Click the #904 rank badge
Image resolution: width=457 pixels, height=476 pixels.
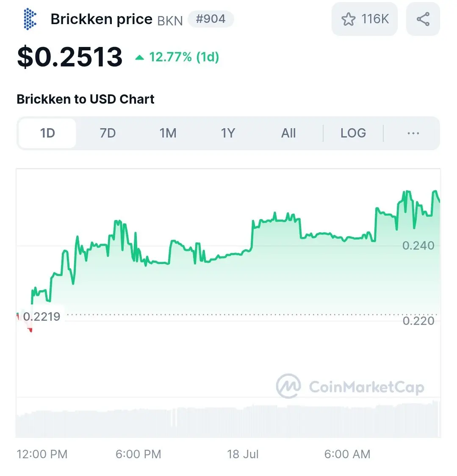pyautogui.click(x=210, y=19)
